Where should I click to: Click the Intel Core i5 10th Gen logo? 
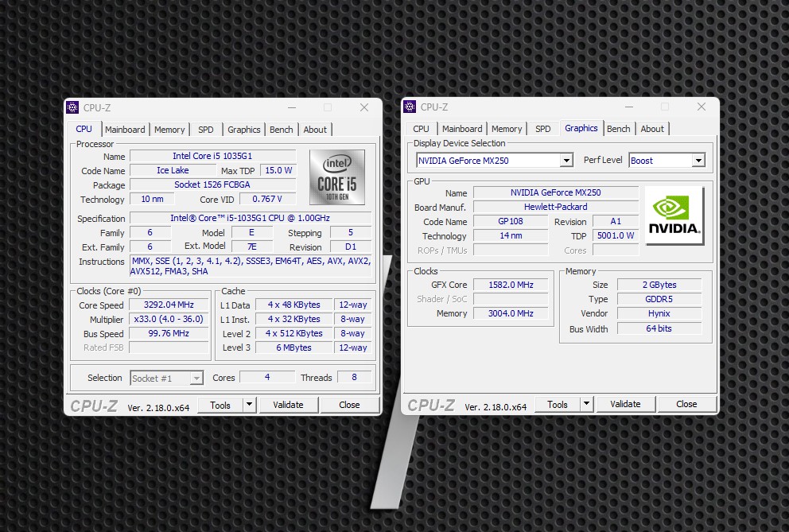337,177
